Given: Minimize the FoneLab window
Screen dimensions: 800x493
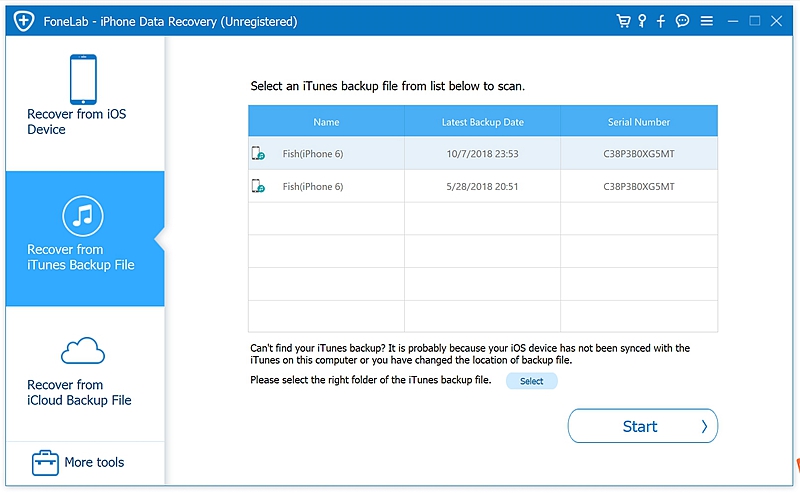Looking at the screenshot, I should click(x=733, y=21).
